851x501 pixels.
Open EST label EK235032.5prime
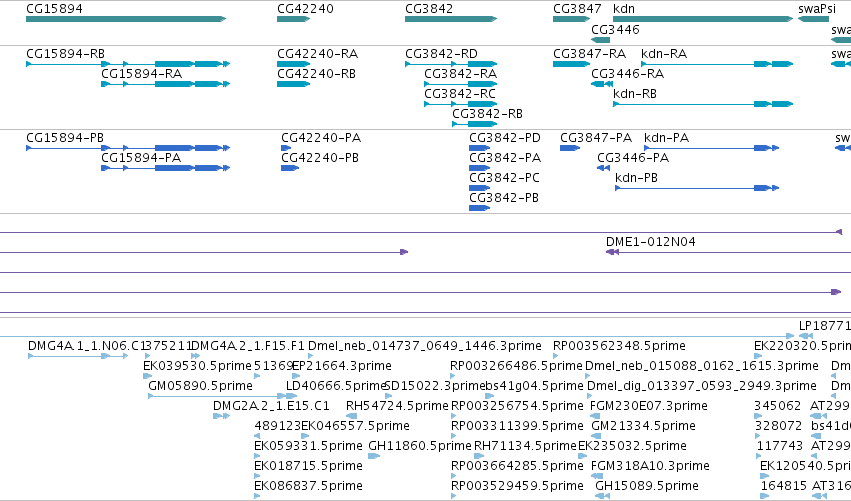click(x=632, y=446)
